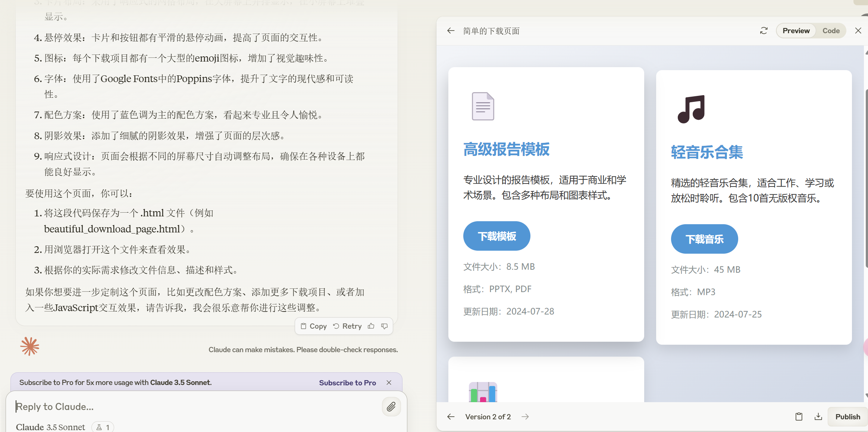Open the Claude 3.5 Sonnet model selector
868x432 pixels.
[x=50, y=427]
